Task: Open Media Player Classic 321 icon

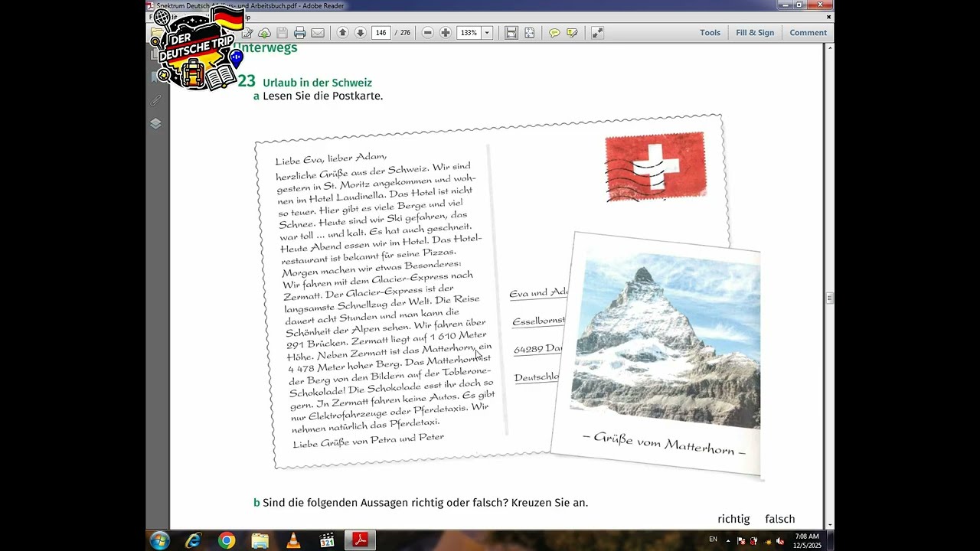Action: click(327, 541)
